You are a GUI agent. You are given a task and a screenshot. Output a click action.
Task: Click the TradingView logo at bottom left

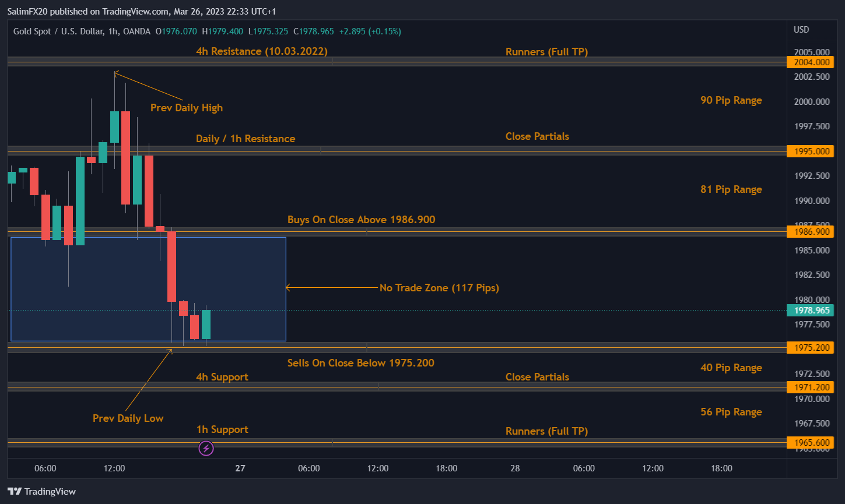[41, 491]
